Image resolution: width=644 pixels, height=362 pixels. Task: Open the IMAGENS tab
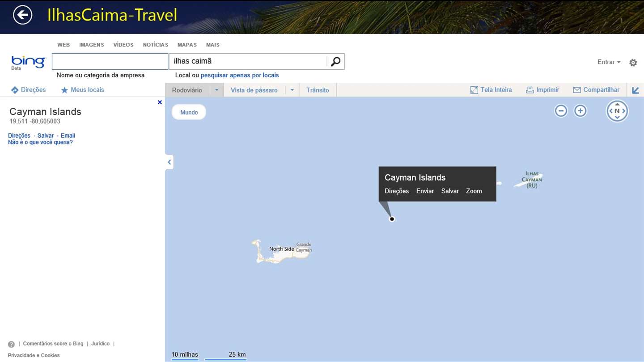point(92,45)
